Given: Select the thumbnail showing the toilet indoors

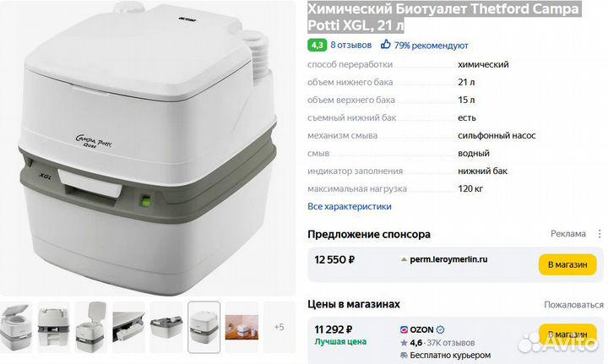Looking at the screenshot, I should pyautogui.click(x=242, y=327).
